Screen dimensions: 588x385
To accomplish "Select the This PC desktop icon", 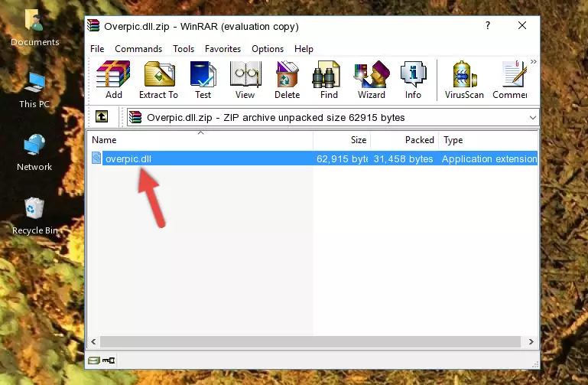I will tap(34, 90).
